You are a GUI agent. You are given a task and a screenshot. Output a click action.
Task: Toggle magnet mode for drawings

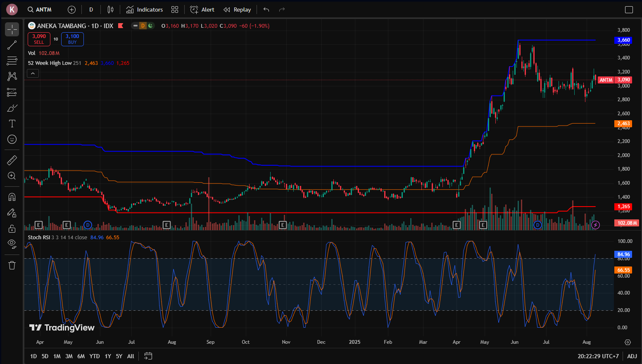[x=12, y=197]
